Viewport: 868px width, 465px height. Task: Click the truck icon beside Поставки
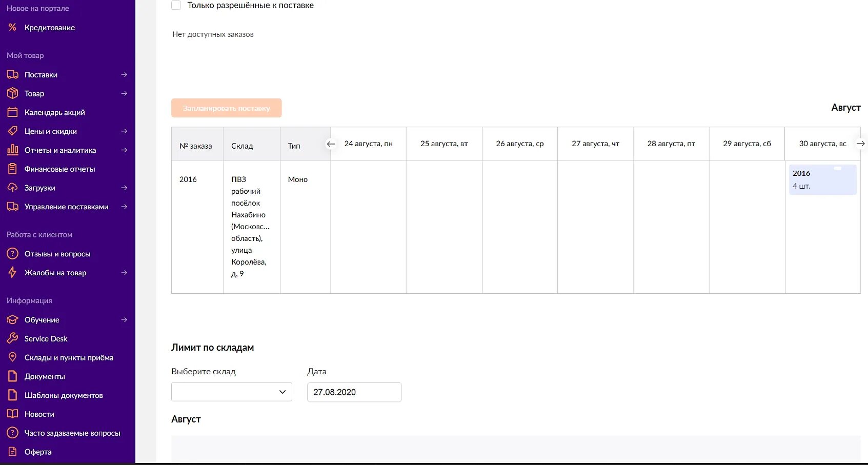pyautogui.click(x=12, y=74)
